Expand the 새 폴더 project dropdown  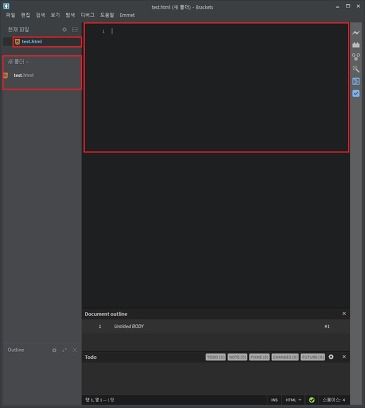[x=18, y=62]
